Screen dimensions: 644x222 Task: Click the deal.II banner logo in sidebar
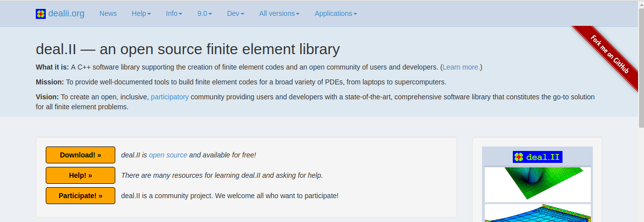[x=537, y=157]
